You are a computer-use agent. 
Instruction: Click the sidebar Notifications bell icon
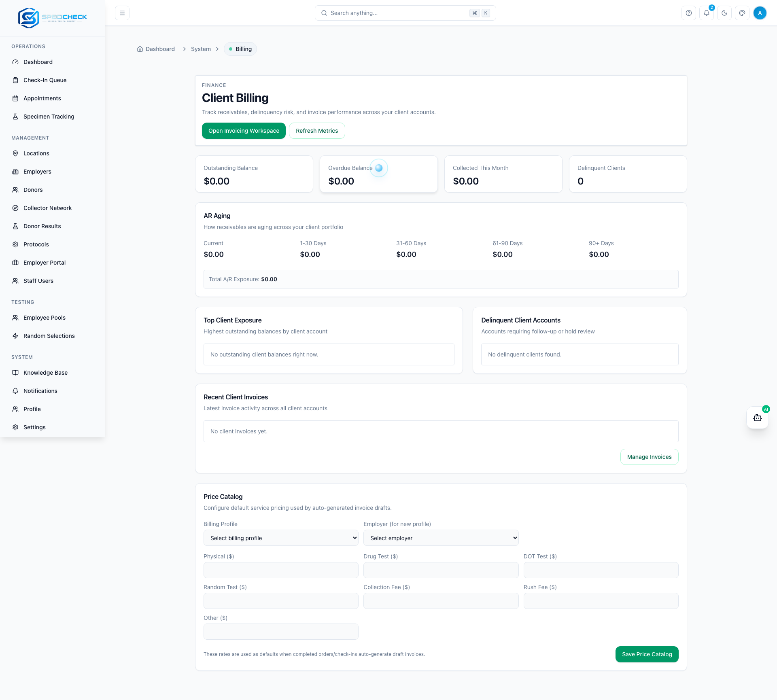tap(15, 391)
